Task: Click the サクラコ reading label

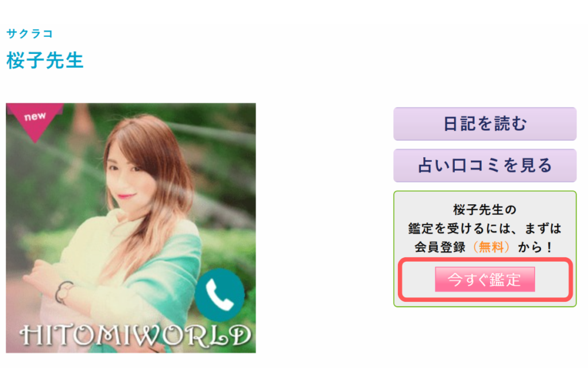Action: click(x=30, y=34)
